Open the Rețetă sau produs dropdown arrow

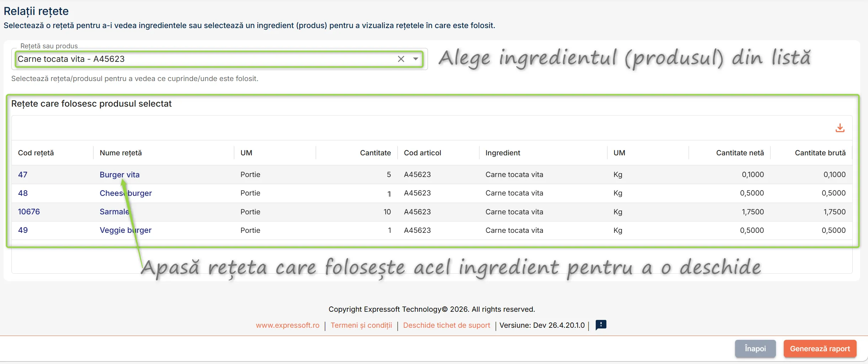416,59
